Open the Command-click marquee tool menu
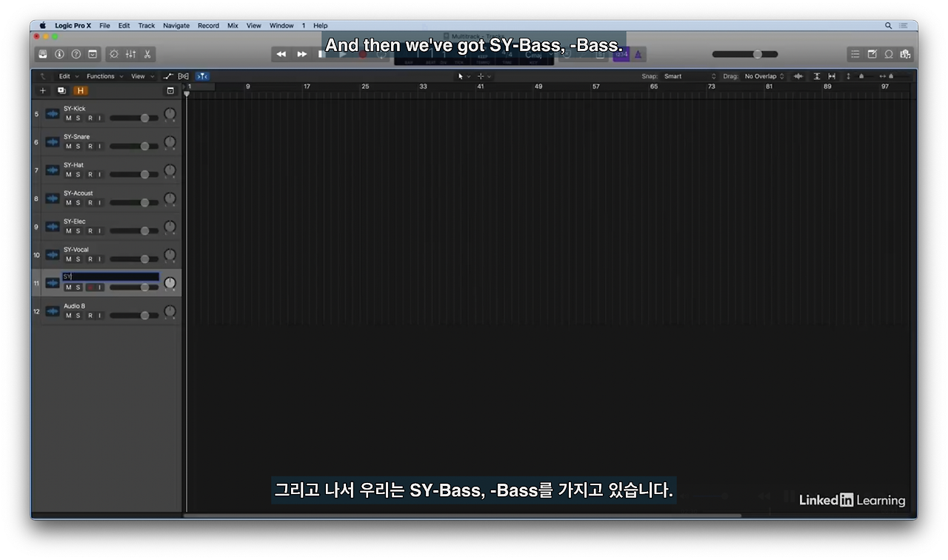The image size is (948, 560). tap(484, 76)
